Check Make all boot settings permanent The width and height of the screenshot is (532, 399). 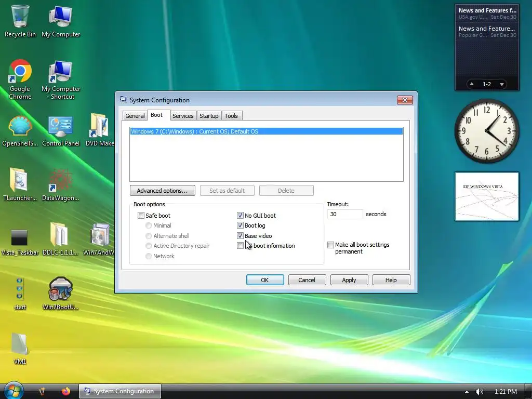(x=330, y=245)
